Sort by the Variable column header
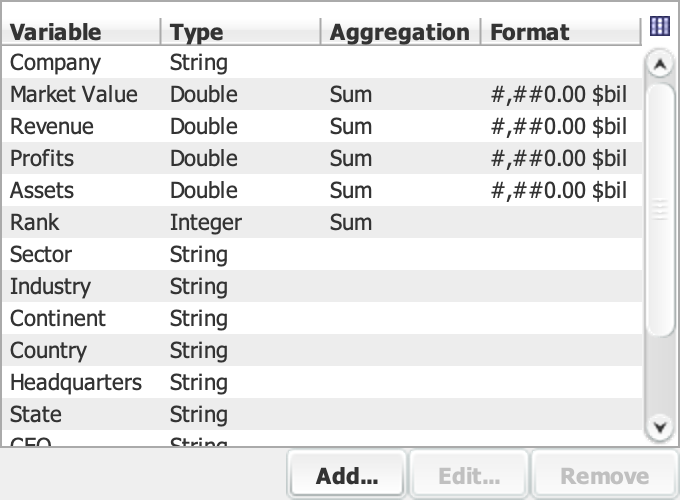Screen dimensions: 680x500 (56, 32)
